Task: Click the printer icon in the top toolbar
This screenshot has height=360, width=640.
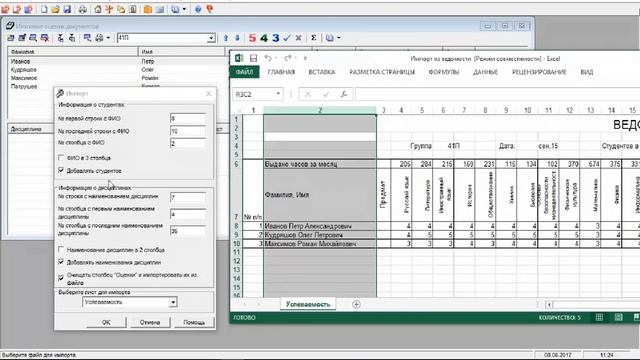Action: click(x=82, y=9)
